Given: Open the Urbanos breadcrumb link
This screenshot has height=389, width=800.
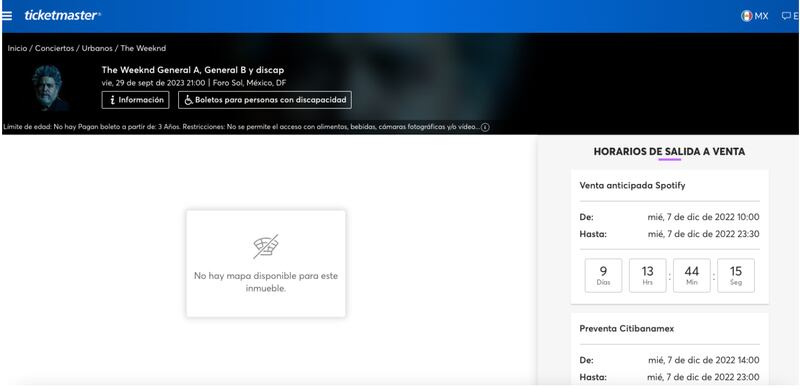Looking at the screenshot, I should coord(97,48).
